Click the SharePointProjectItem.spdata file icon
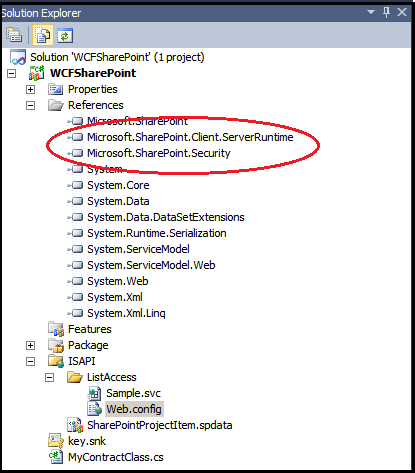Viewport: 415px width, 473px height. tap(75, 425)
